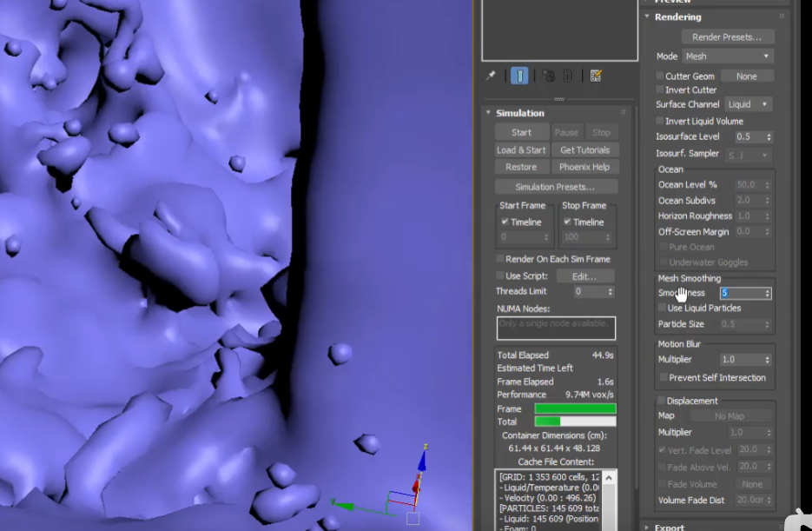Click the remove modifier trash icon
Screen dimensions: 812x531
click(568, 76)
